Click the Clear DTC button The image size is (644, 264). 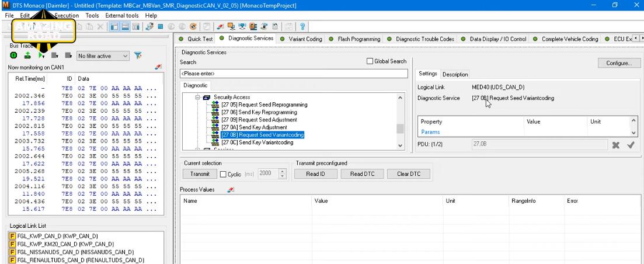pyautogui.click(x=409, y=173)
